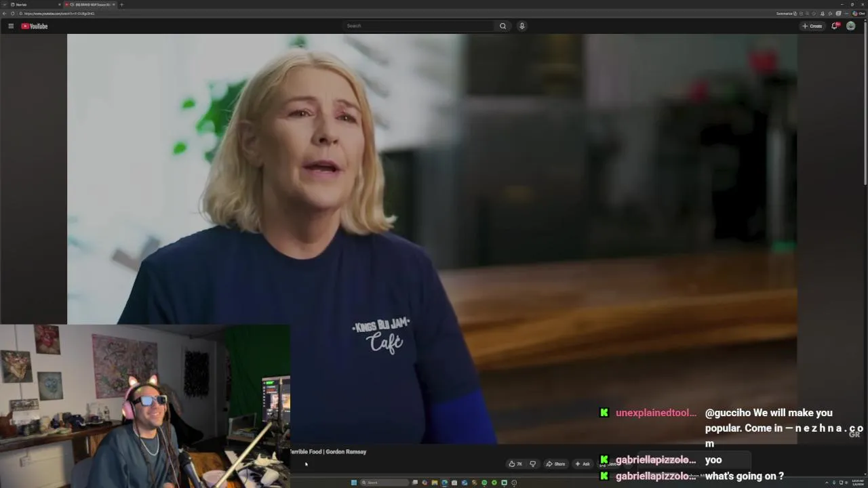
Task: Focus the YouTube search field
Action: click(x=418, y=26)
